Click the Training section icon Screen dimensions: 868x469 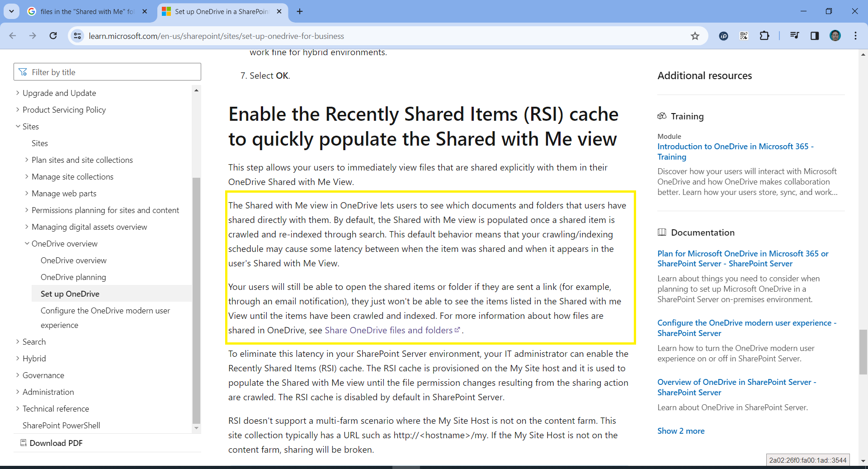point(662,116)
